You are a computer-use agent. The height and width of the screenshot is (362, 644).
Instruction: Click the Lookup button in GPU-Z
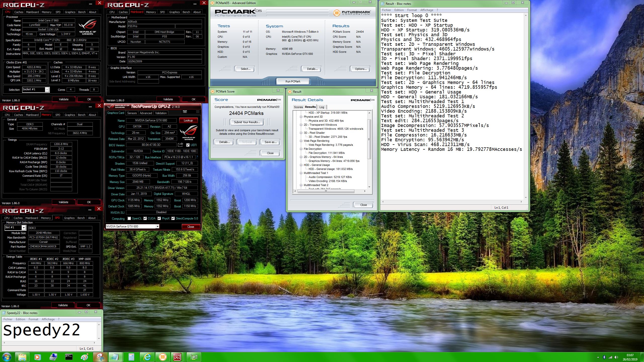click(x=188, y=120)
